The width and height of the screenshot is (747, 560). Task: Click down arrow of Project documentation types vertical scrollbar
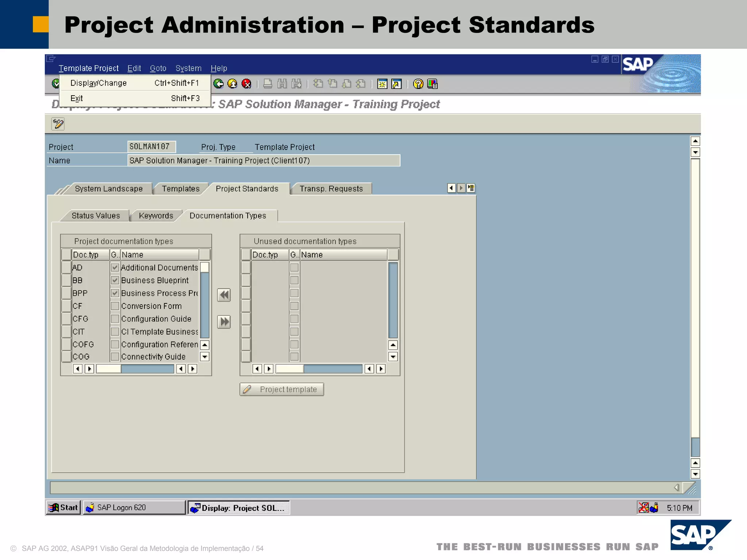pos(205,357)
